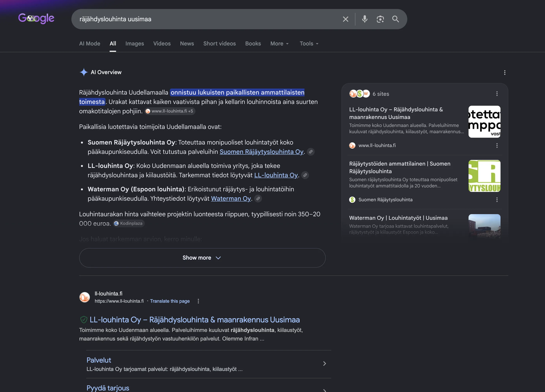The image size is (545, 392).
Task: Click the AI Overview sparkle icon
Action: point(84,72)
